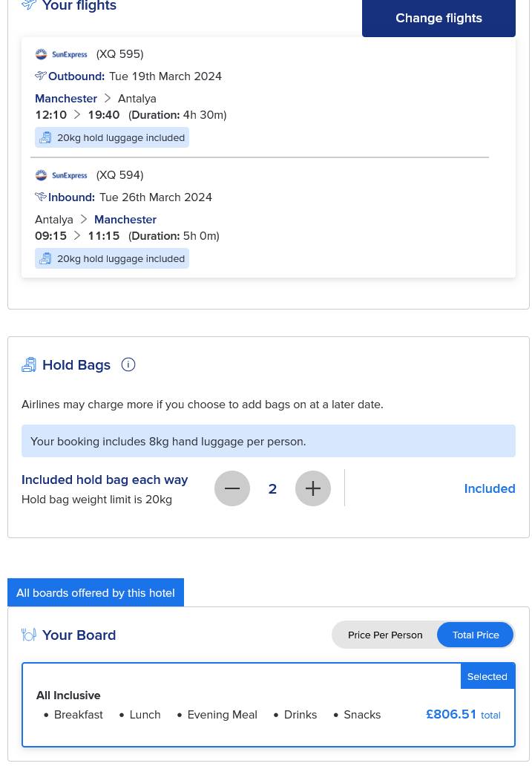
Task: Click the luggage icon in the outbound 20kg badge
Action: [45, 138]
